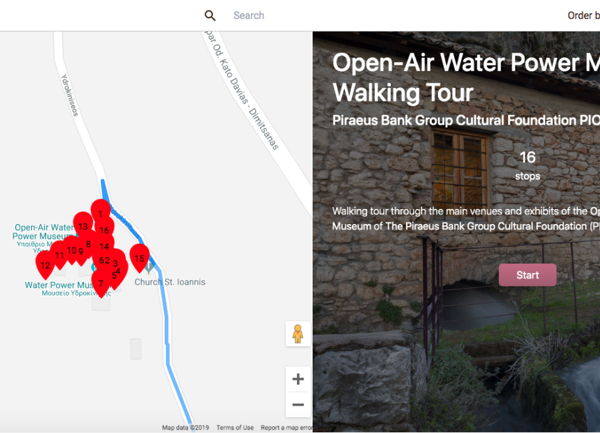This screenshot has height=433, width=600.
Task: Select map marker 13
Action: 83,225
